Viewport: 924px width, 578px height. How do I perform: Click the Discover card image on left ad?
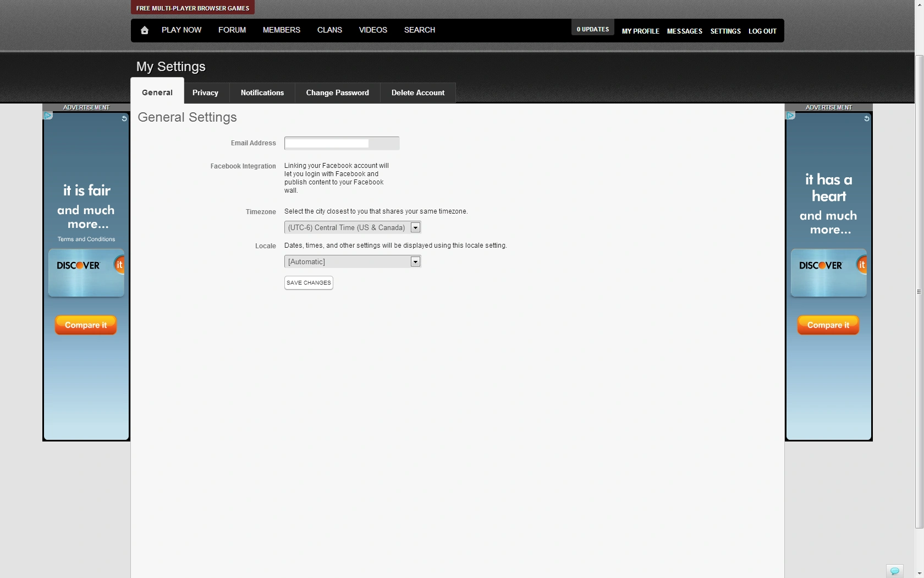(x=86, y=273)
